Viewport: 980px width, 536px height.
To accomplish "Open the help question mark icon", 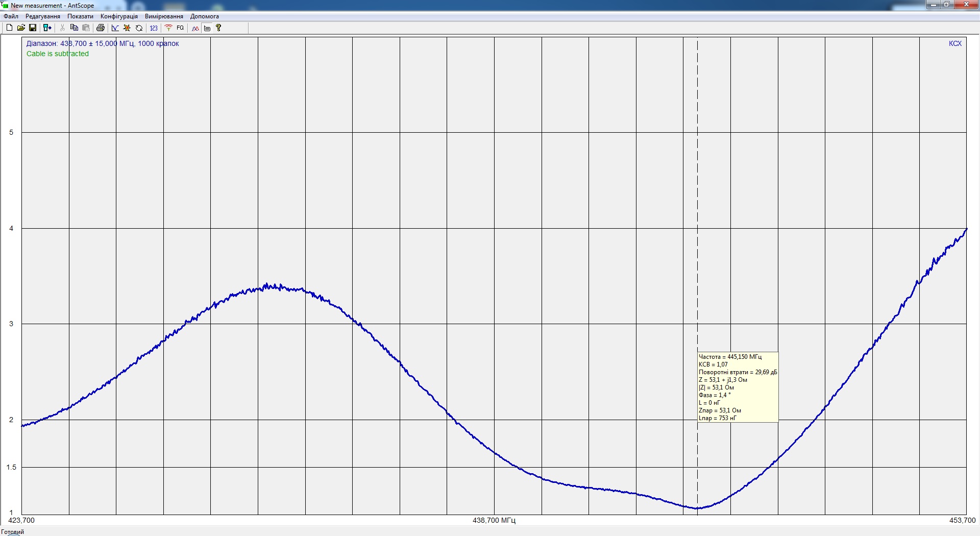I will tap(218, 28).
